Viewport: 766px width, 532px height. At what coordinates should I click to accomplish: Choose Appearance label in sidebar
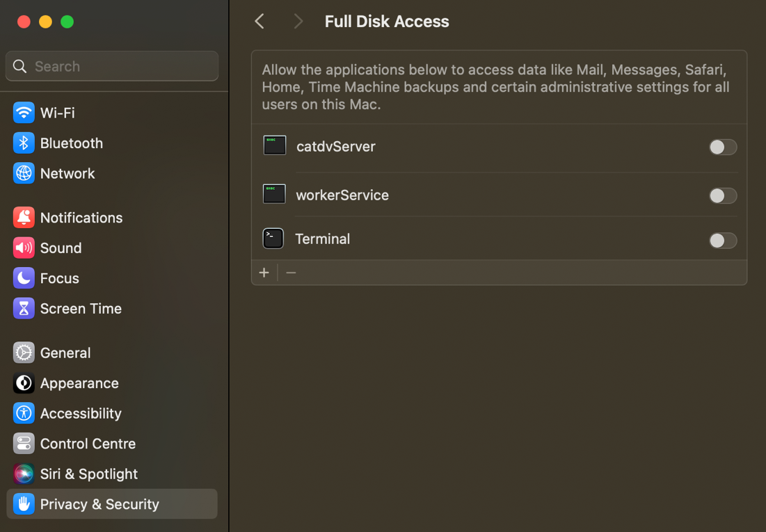[x=79, y=383]
